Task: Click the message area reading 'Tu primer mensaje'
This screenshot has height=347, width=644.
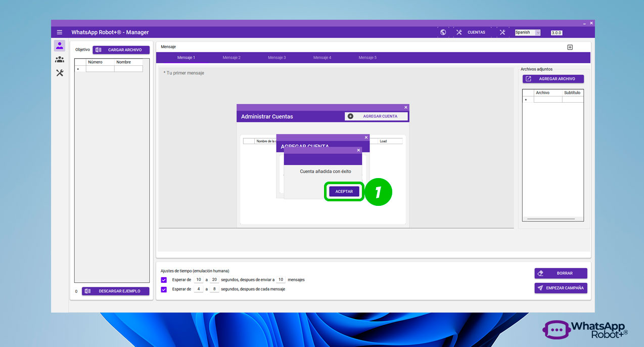Action: tap(336, 147)
